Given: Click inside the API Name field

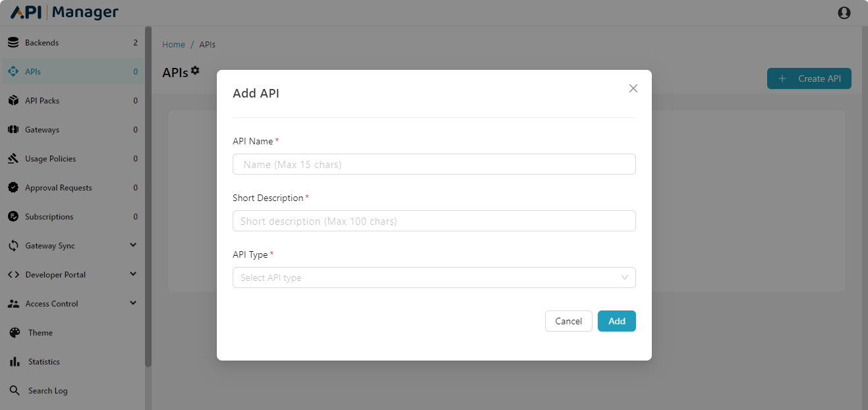Looking at the screenshot, I should click(434, 164).
